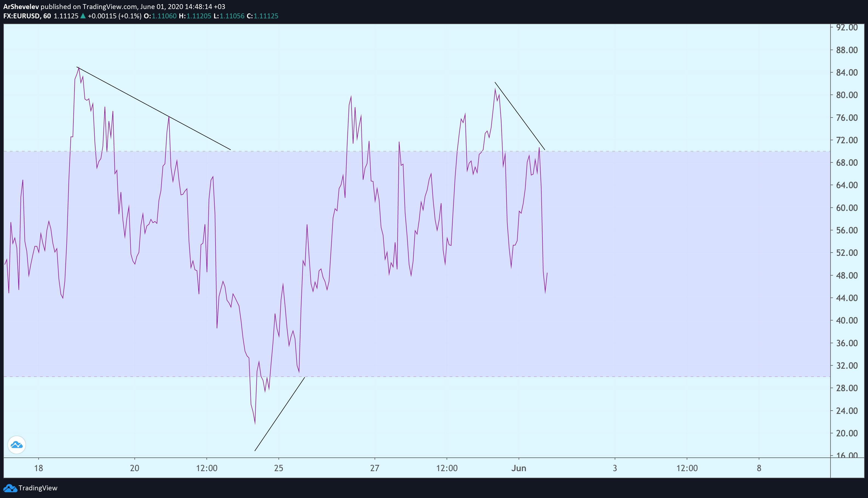Click the first 12:00 time axis label
The width and height of the screenshot is (868, 498).
point(206,468)
